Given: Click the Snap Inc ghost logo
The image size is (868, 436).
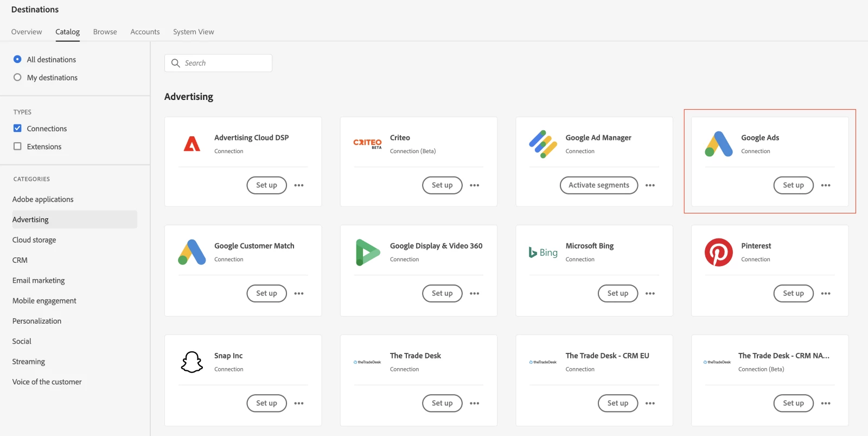Looking at the screenshot, I should click(192, 362).
